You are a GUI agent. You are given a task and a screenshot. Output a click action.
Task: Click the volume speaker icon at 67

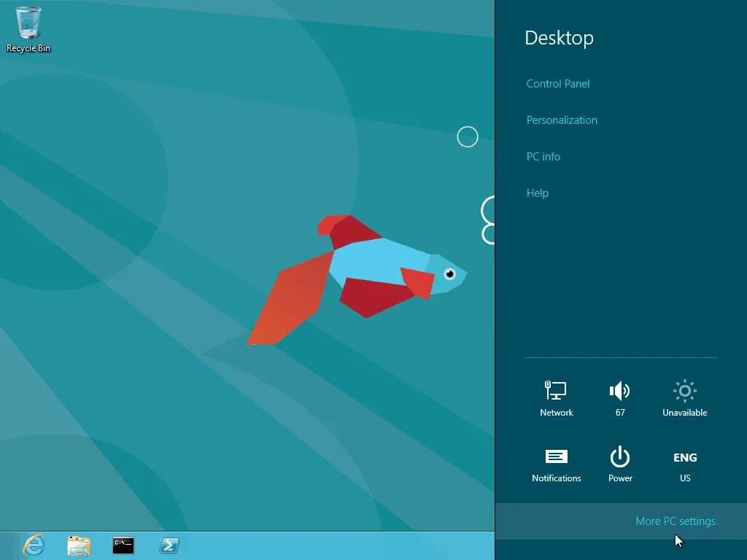620,398
